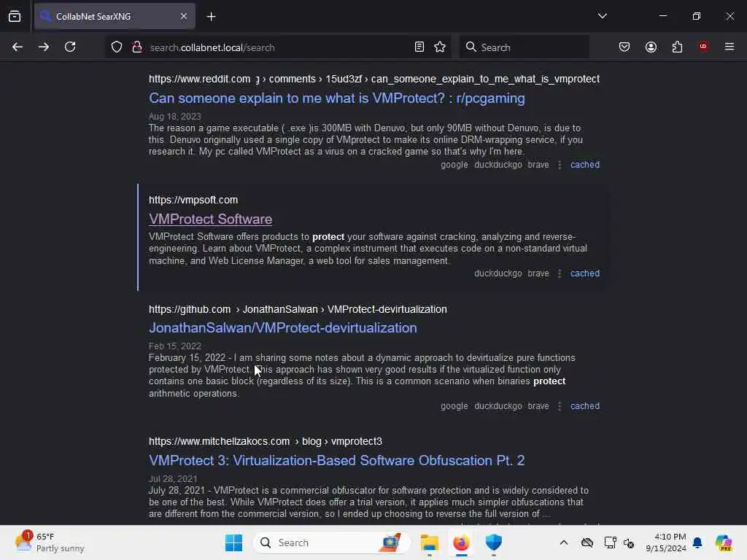Open the uBlock Origin extension
Image resolution: width=747 pixels, height=560 pixels.
click(x=703, y=46)
